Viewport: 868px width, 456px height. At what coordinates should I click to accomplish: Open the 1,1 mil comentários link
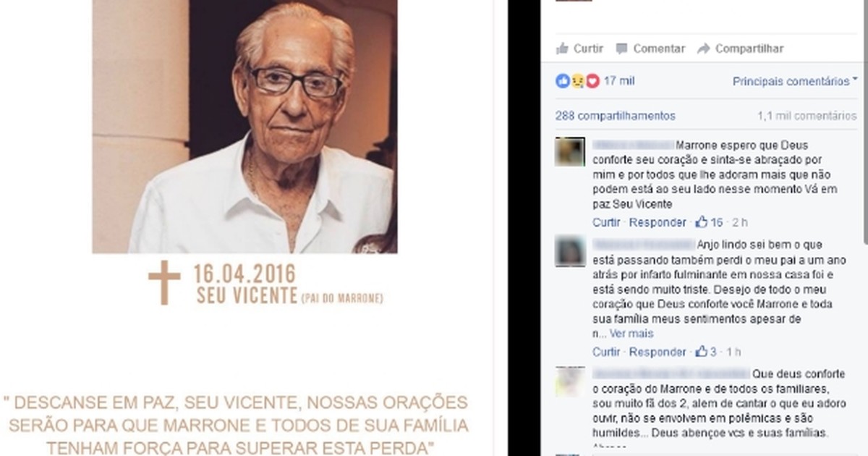[807, 116]
